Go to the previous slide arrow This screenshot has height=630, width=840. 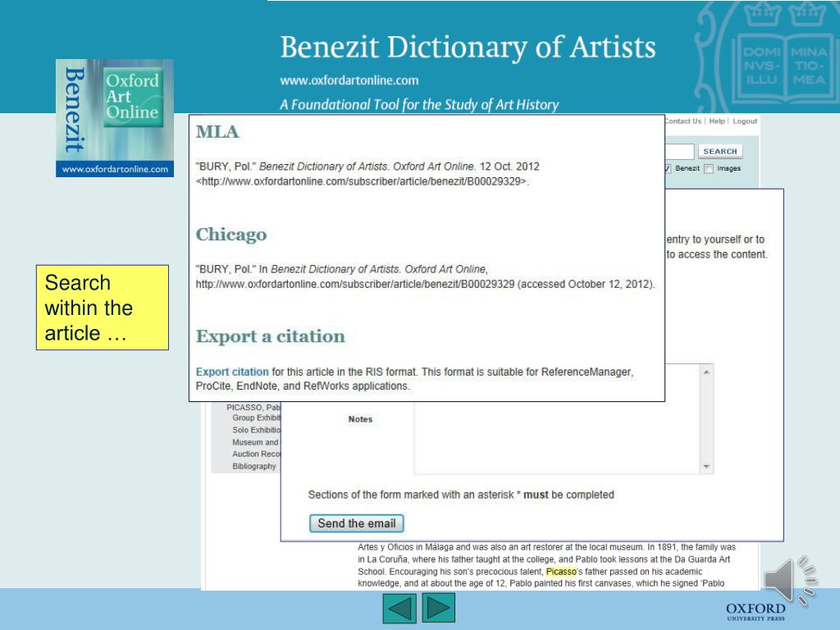[x=399, y=608]
